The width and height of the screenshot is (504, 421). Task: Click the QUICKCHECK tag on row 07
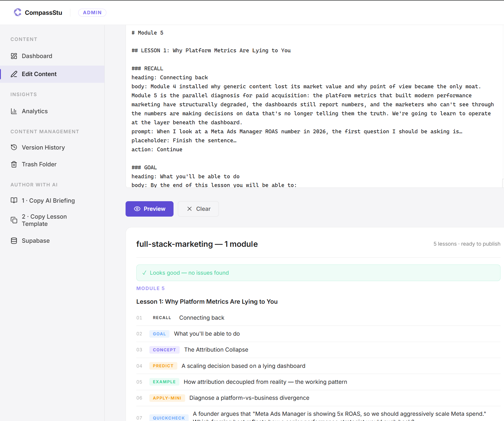169,418
